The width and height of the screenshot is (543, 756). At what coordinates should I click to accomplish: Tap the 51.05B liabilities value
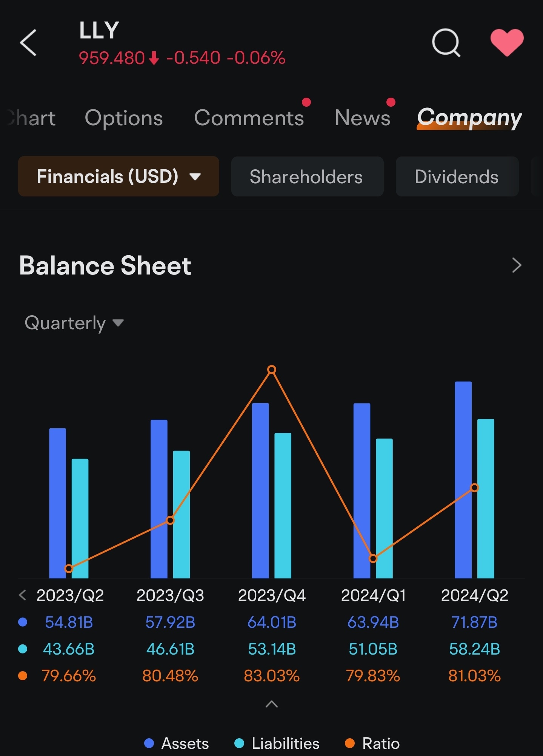click(373, 649)
